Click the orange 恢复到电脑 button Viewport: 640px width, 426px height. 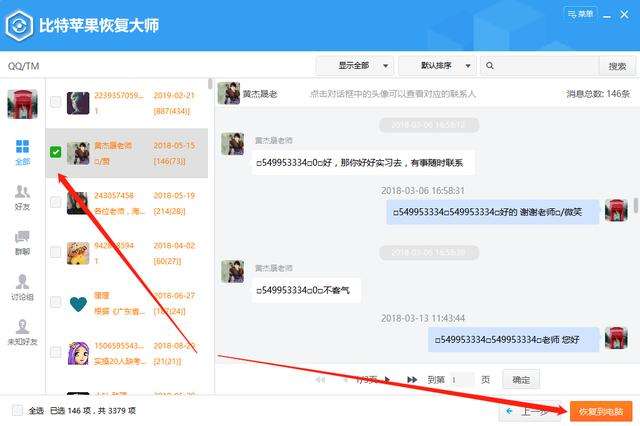point(601,411)
